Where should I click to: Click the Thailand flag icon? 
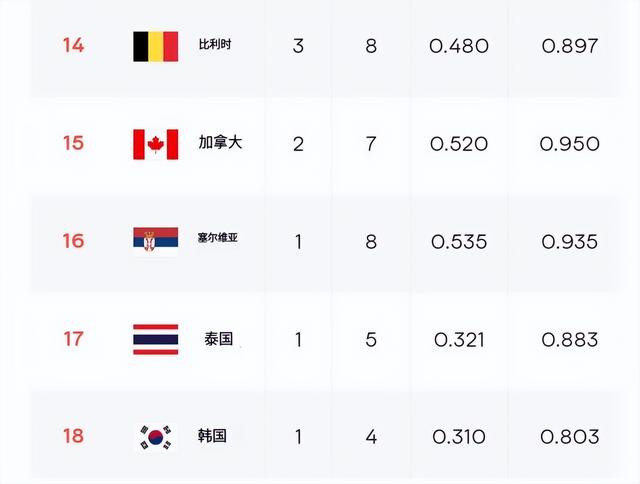pyautogui.click(x=156, y=340)
